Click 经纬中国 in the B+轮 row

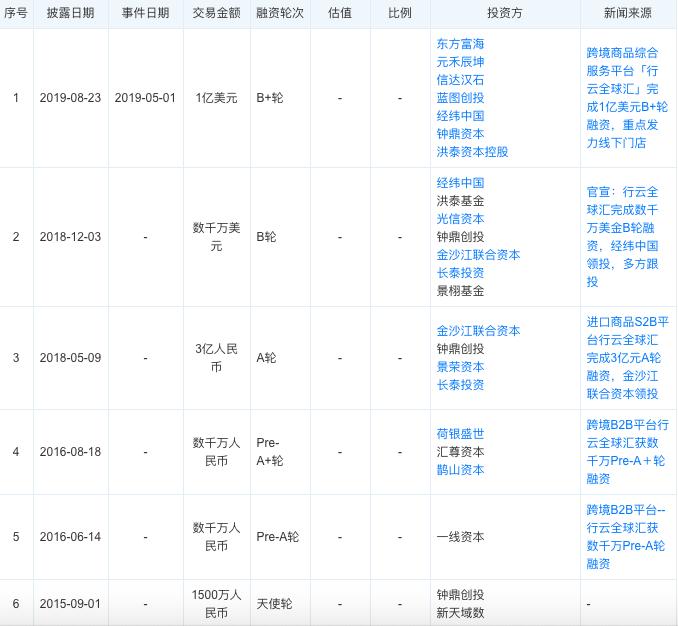pos(460,116)
